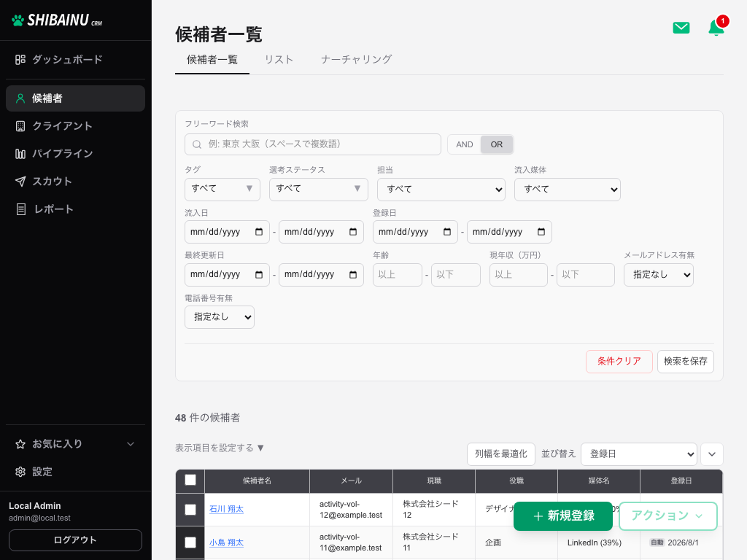
Task: Switch to the 候補者一覧 tab
Action: point(212,60)
